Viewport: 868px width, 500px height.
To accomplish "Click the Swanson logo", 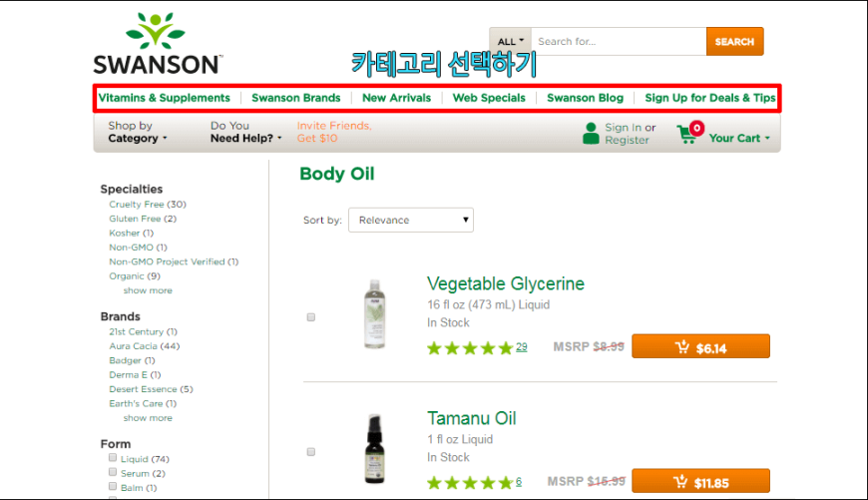I will pyautogui.click(x=158, y=44).
